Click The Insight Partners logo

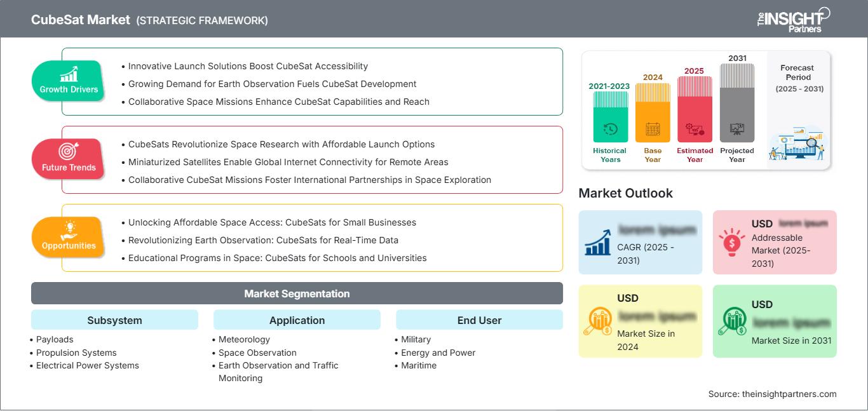pos(793,19)
